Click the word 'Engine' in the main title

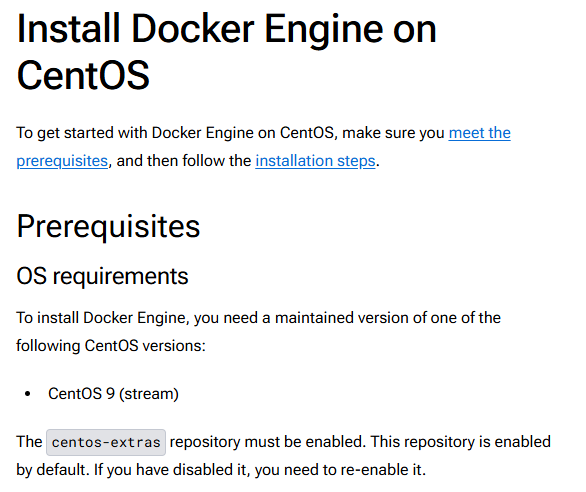324,32
